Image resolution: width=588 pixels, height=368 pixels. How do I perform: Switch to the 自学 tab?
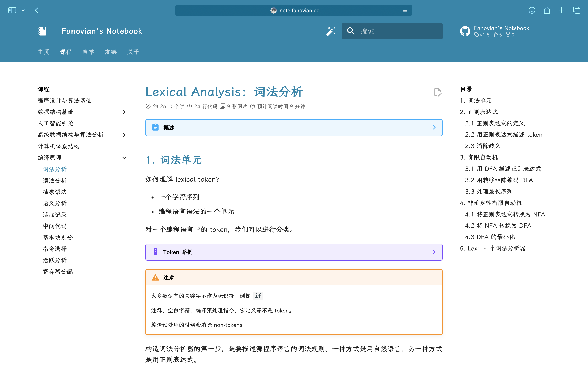[x=88, y=52]
